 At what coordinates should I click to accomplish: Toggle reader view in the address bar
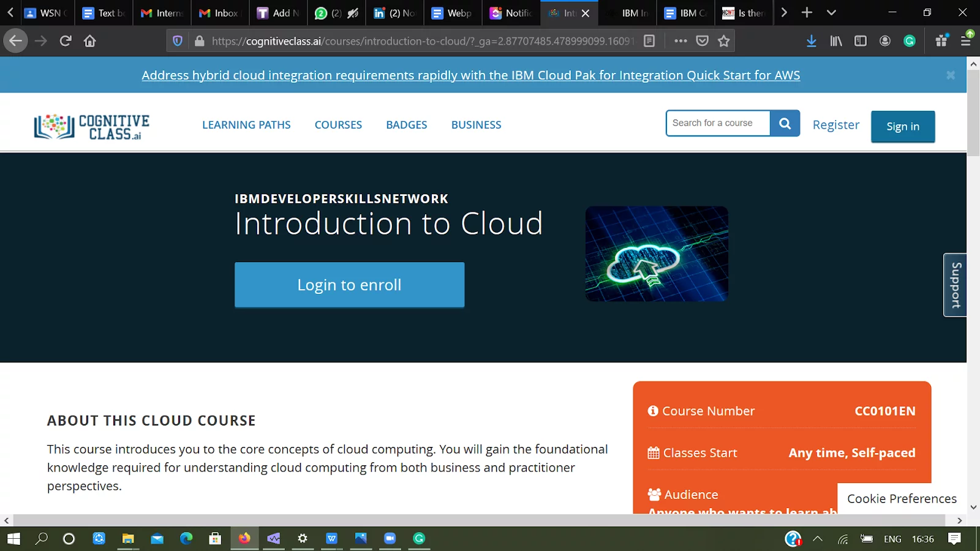coord(649,41)
